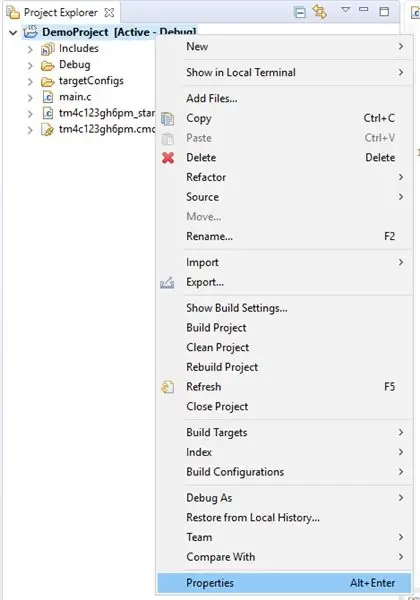Select the Project Explorer tab
Screen dimensions: 420x600
tap(60, 13)
